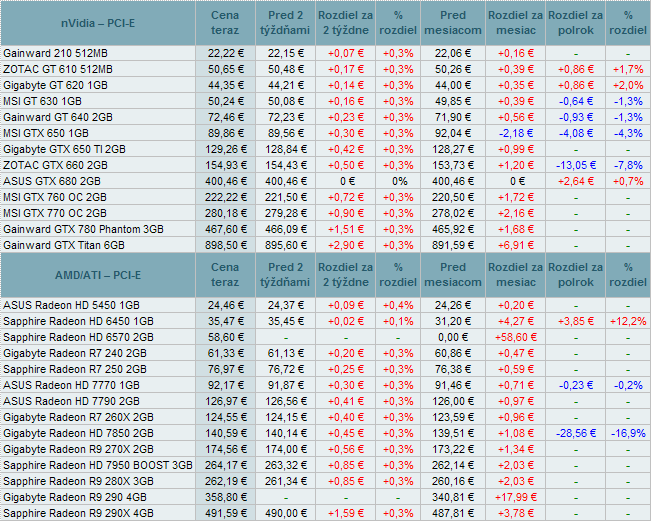Click 'Pred mesiacom' header in the AMD/ATI section
The height and width of the screenshot is (521, 651).
(x=452, y=275)
